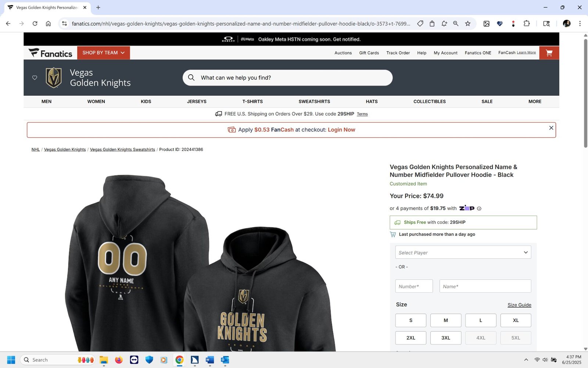Screen dimensions: 588x368
Task: Open My Account link
Action: 445,53
